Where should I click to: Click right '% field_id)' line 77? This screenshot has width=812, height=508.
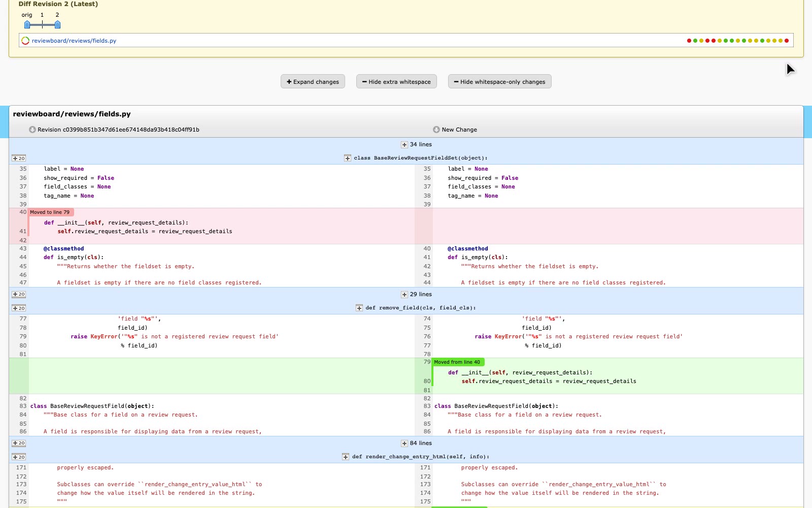tap(543, 345)
